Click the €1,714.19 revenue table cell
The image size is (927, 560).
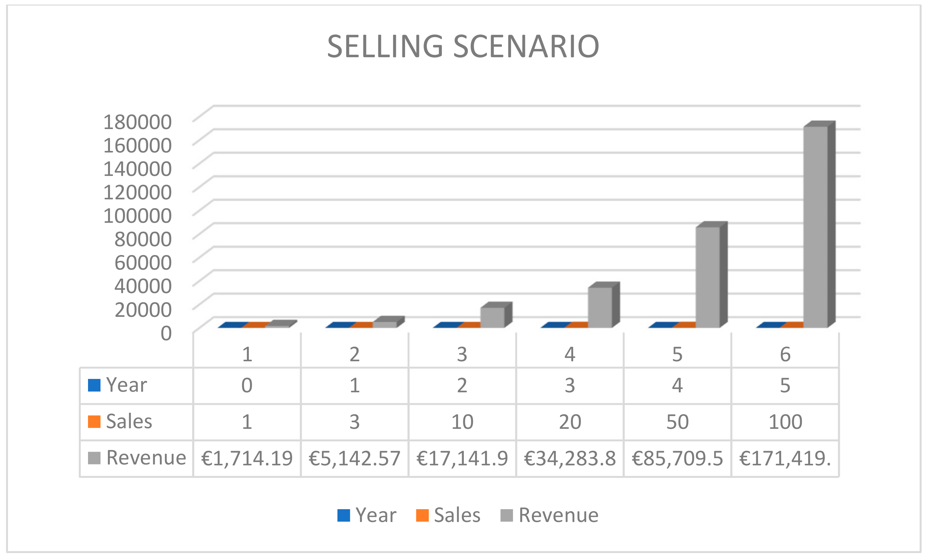click(247, 458)
